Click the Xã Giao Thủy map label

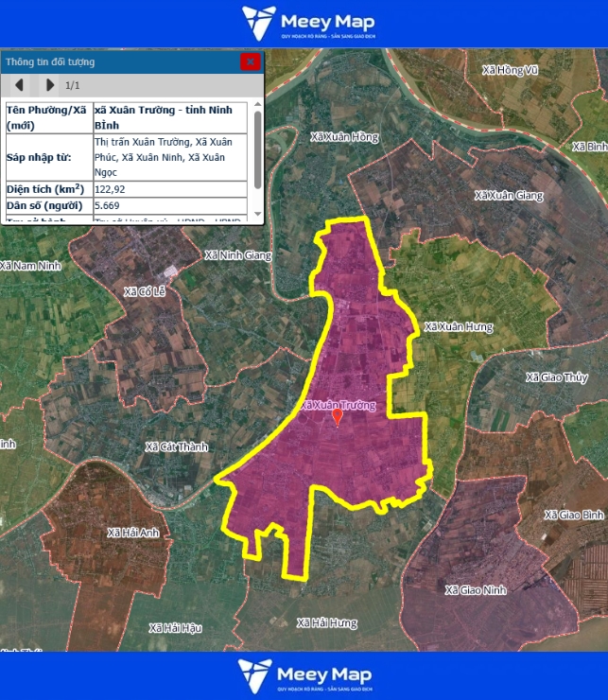click(x=557, y=376)
